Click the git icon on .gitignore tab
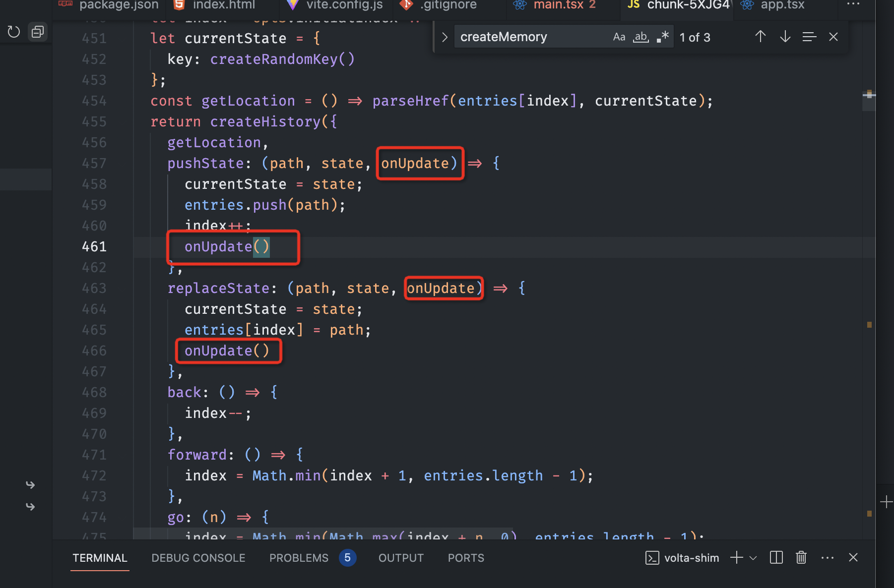The image size is (894, 588). pos(406,5)
